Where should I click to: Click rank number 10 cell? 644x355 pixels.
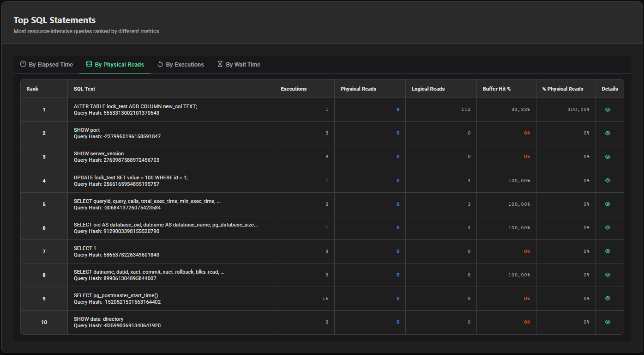point(44,322)
